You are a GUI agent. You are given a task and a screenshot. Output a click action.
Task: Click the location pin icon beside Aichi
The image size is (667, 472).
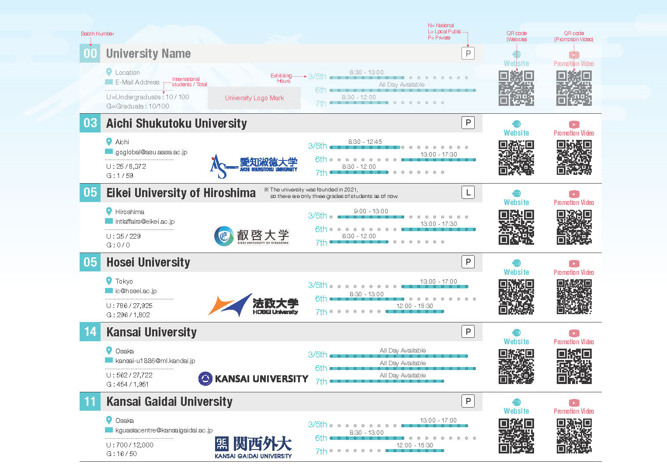(x=109, y=142)
